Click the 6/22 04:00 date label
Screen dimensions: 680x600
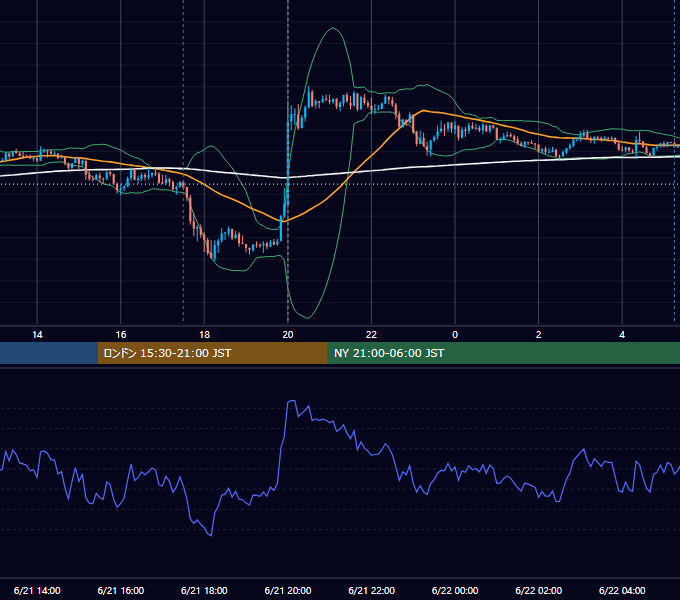[x=622, y=590]
